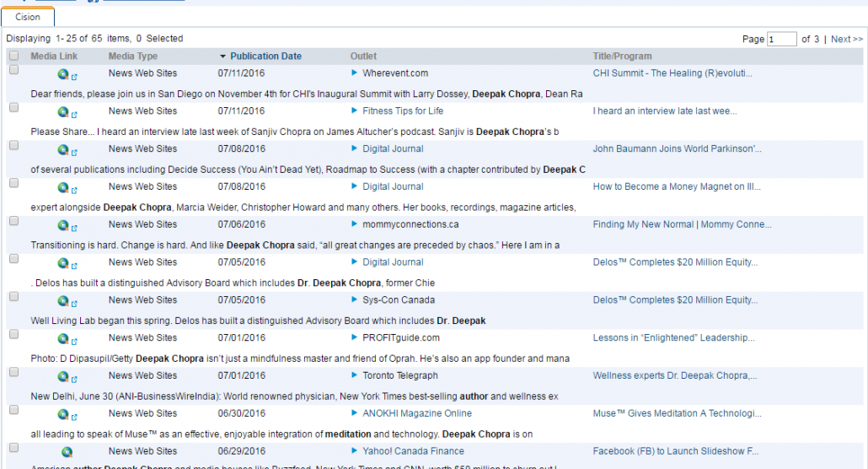Expand the Wherevent.com outlet arrow
This screenshot has width=868, height=469.
[x=354, y=73]
